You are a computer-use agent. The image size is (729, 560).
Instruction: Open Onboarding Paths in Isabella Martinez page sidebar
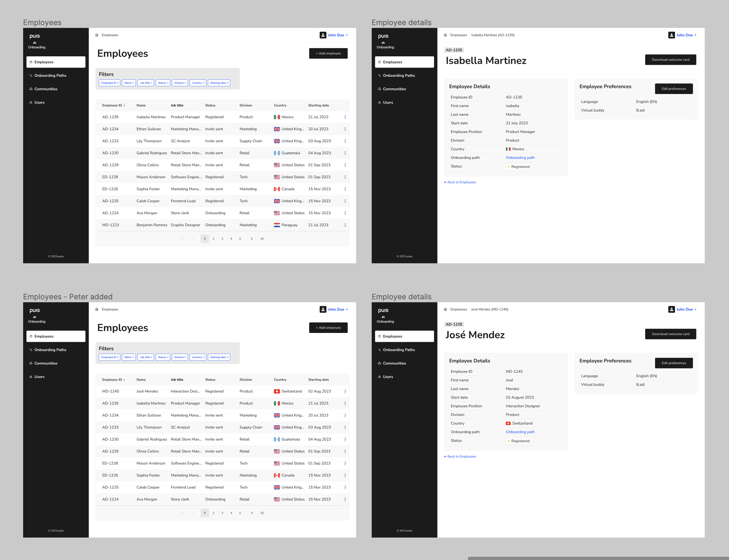click(398, 75)
